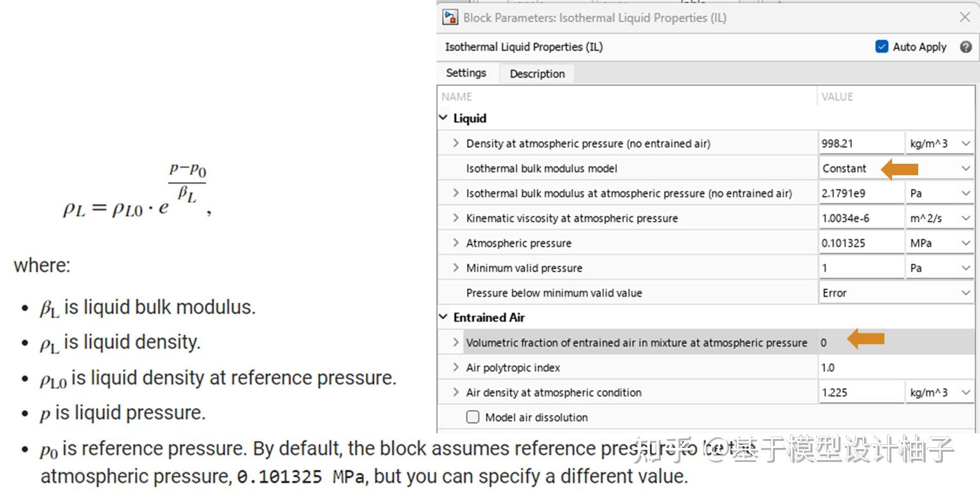Open density unit kg/m^3 dropdown

[x=939, y=143]
